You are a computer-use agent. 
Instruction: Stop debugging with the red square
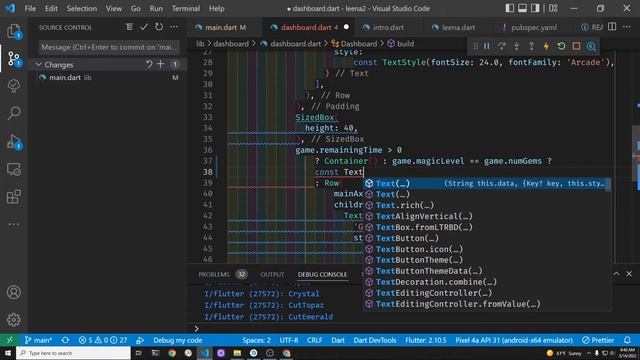576,46
